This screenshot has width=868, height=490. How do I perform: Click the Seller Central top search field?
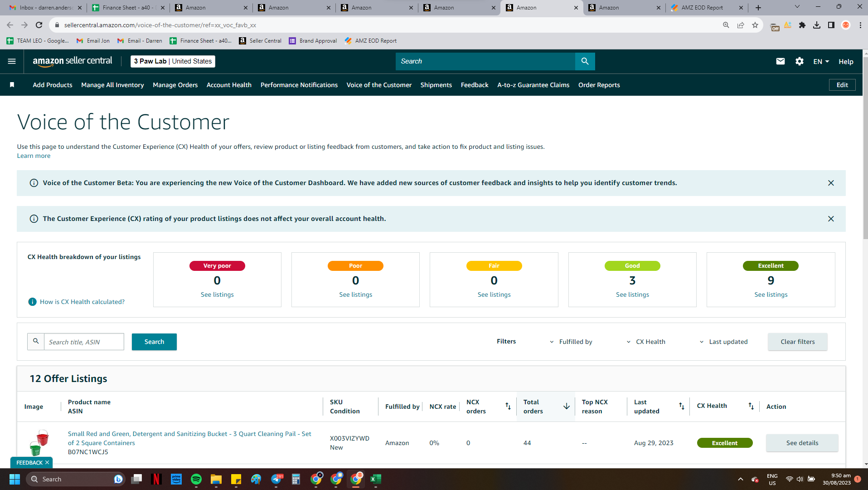click(x=485, y=61)
